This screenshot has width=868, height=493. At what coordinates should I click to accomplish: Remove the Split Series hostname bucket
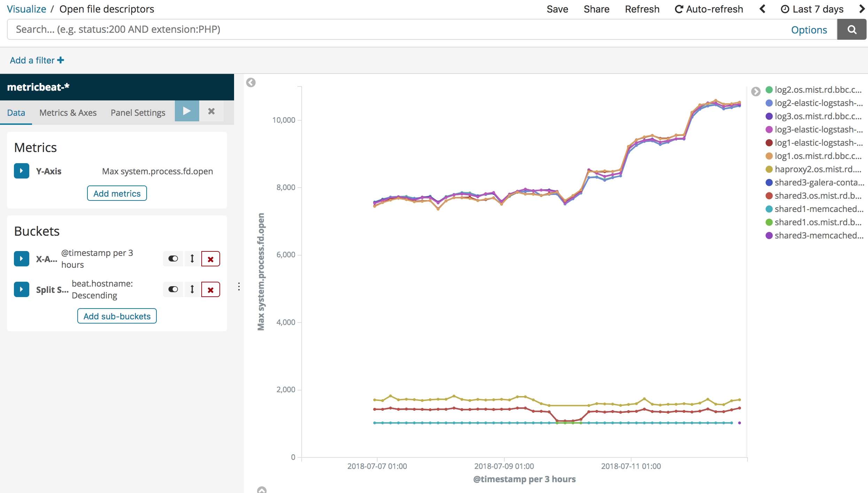(x=210, y=289)
